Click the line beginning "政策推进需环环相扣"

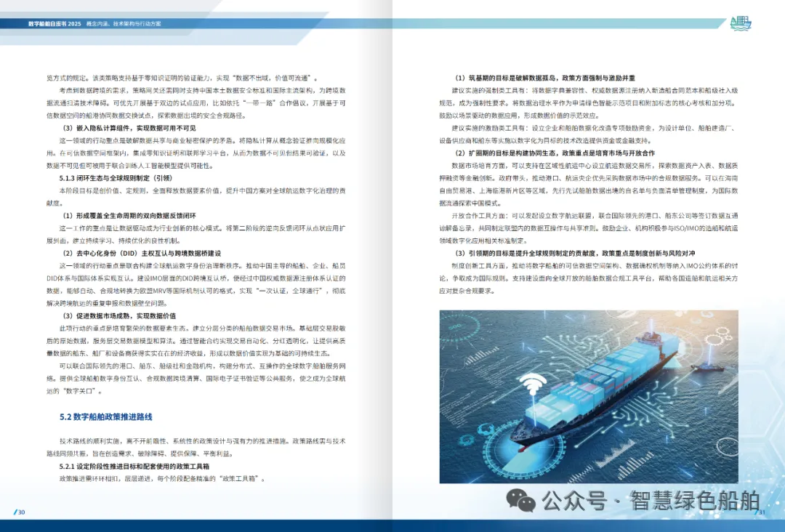[162, 478]
